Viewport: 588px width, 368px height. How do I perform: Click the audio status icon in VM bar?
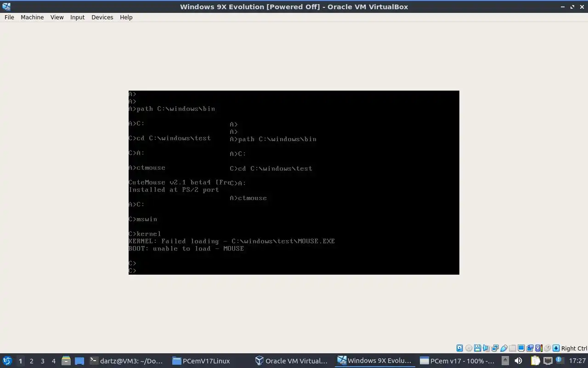pyautogui.click(x=486, y=348)
